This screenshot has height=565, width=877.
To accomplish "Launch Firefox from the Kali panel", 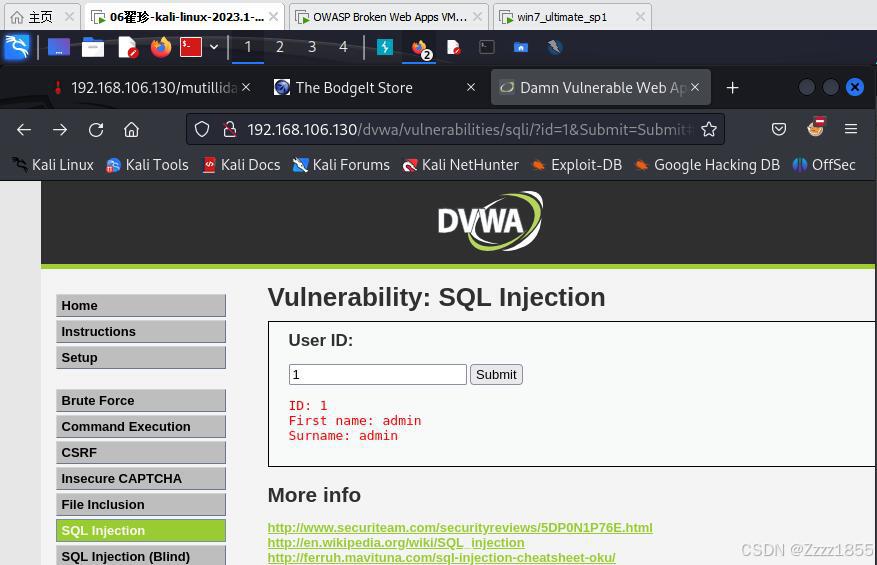I will (x=161, y=47).
